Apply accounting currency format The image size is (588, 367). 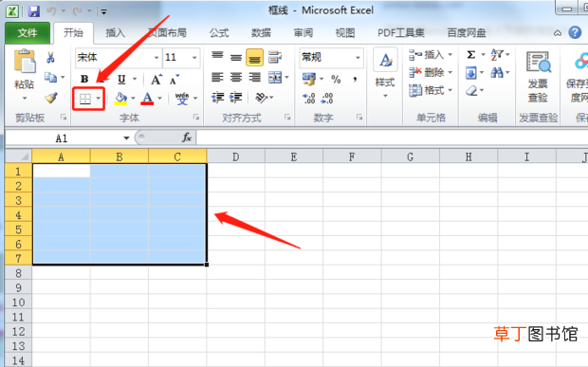tap(309, 79)
